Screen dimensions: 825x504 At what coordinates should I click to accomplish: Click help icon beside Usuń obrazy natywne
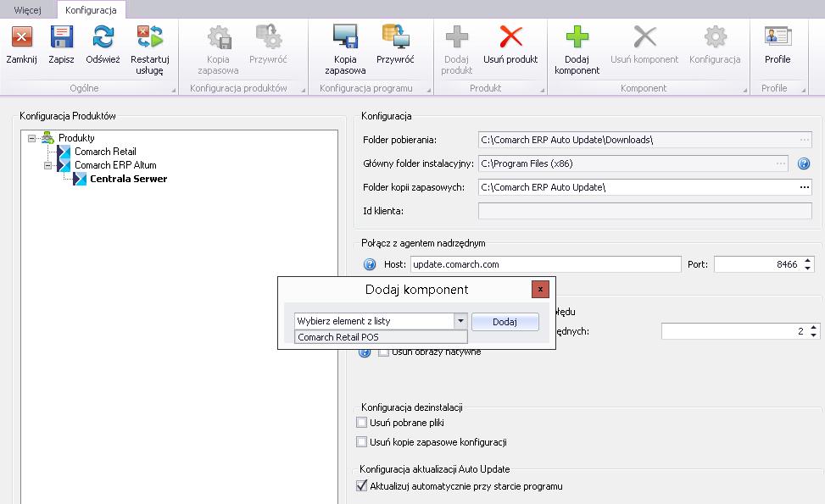(x=365, y=352)
